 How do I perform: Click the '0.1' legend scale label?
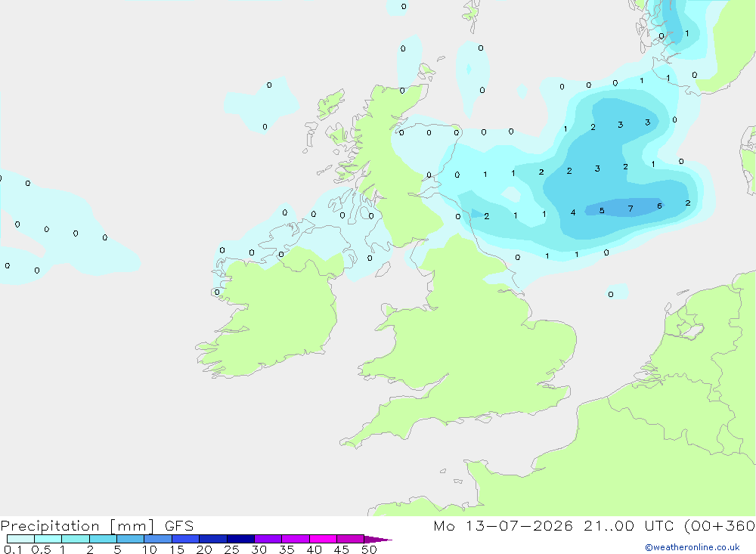coord(13,549)
